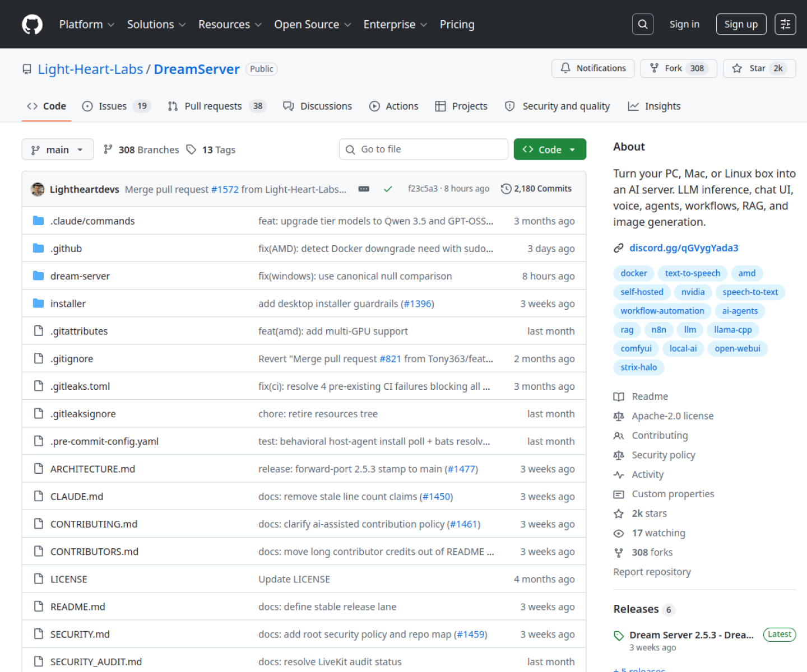This screenshot has height=672, width=807.
Task: Open the Light-Heart-Labs organization link
Action: click(x=90, y=69)
